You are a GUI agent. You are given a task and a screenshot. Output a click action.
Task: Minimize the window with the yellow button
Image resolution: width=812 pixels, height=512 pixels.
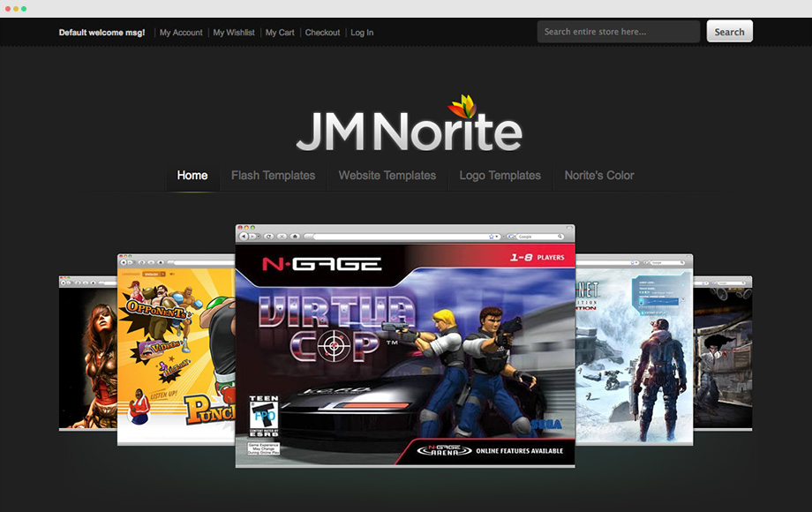pyautogui.click(x=16, y=9)
